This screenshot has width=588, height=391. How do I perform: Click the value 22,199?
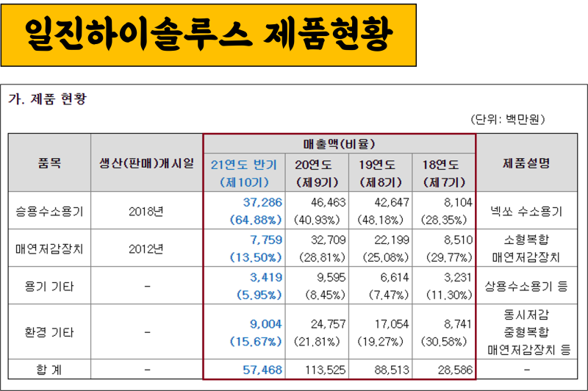(392, 240)
